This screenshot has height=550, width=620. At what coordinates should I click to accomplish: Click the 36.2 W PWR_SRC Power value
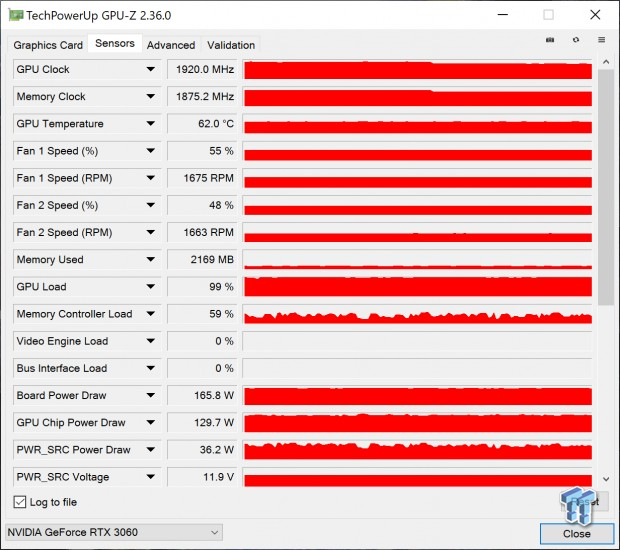(202, 450)
